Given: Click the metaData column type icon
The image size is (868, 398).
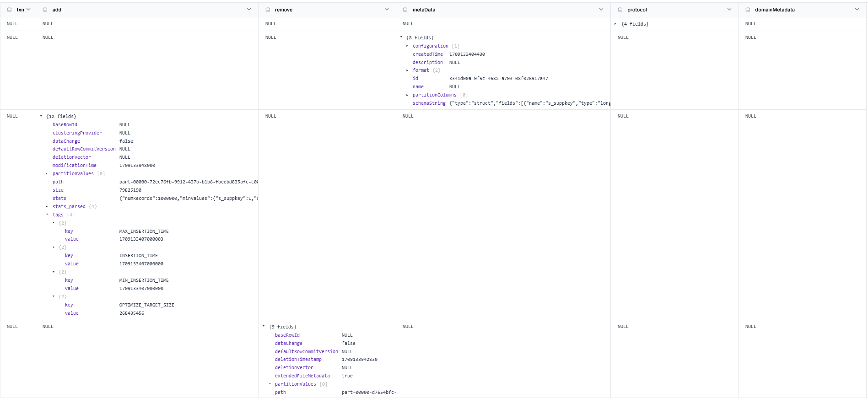Looking at the screenshot, I should [405, 10].
